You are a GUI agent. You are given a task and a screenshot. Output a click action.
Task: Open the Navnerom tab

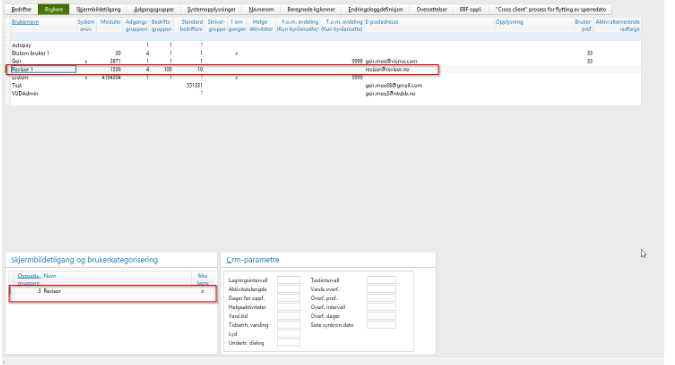pyautogui.click(x=261, y=9)
